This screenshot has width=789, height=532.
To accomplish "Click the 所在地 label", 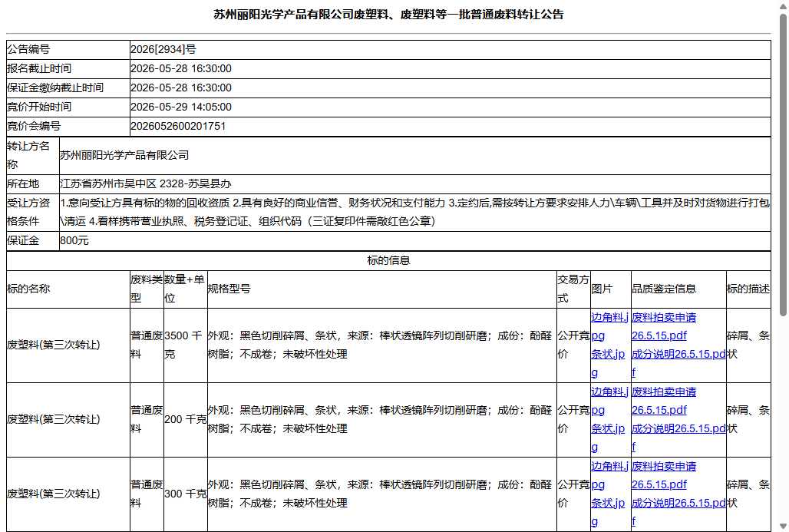I will (x=23, y=183).
